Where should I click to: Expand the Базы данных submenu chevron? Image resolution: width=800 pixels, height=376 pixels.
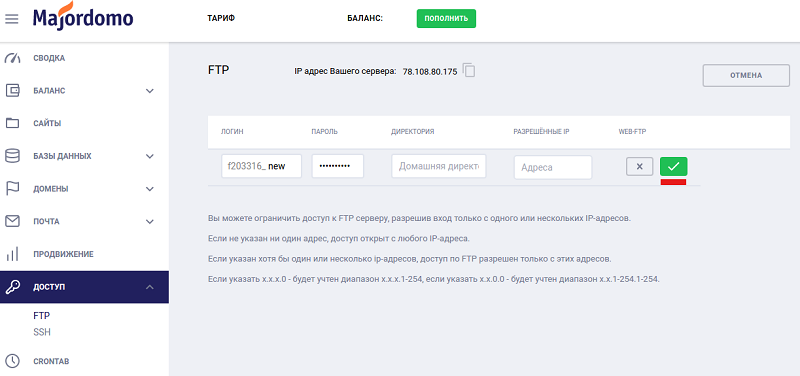149,156
